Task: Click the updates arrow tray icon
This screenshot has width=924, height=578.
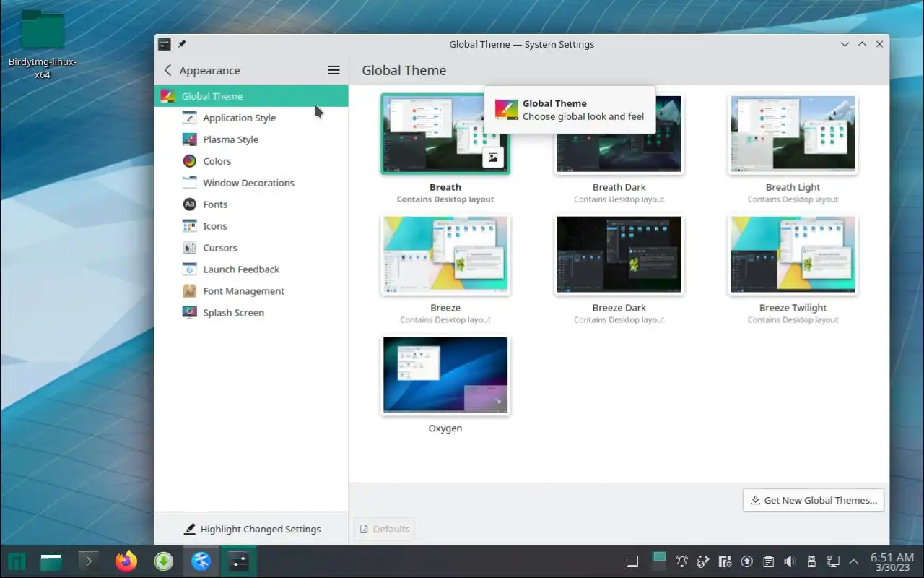Action: [x=747, y=561]
